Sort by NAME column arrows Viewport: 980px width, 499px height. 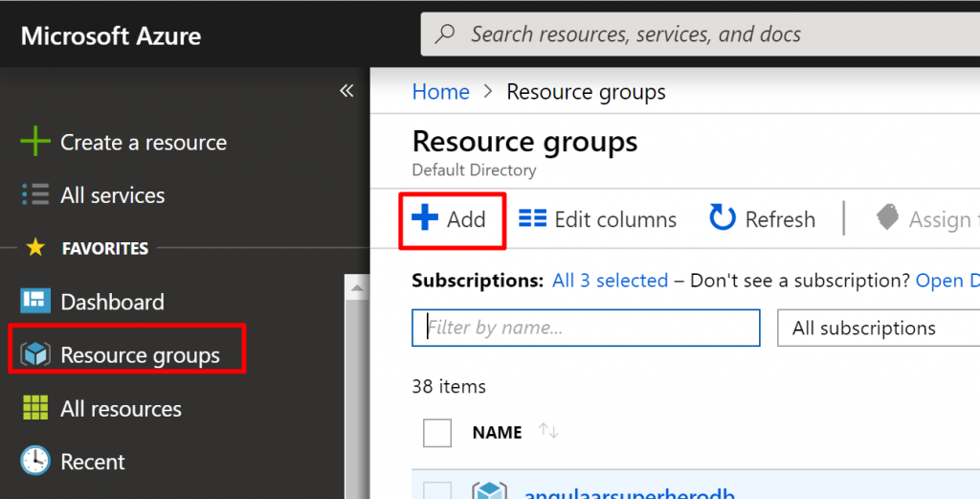click(x=548, y=432)
